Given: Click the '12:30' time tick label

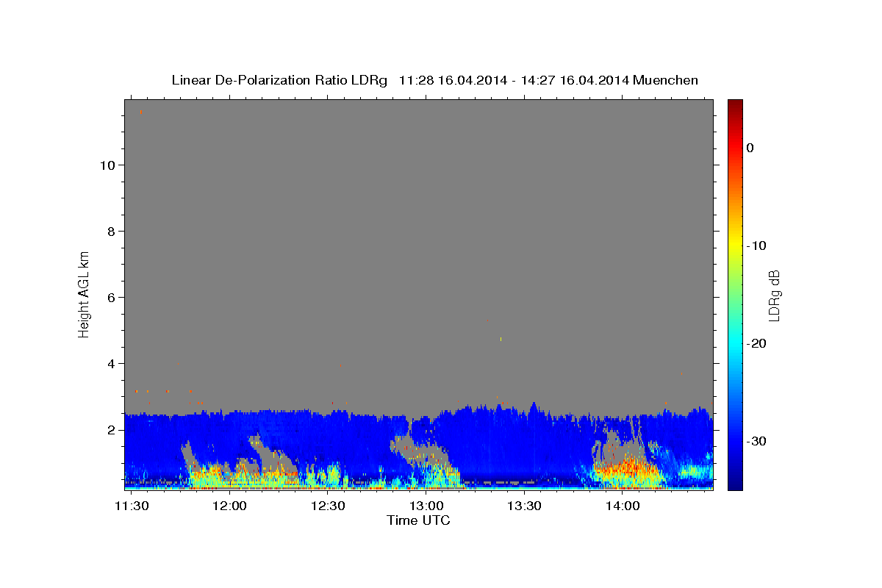Looking at the screenshot, I should coord(328,506).
